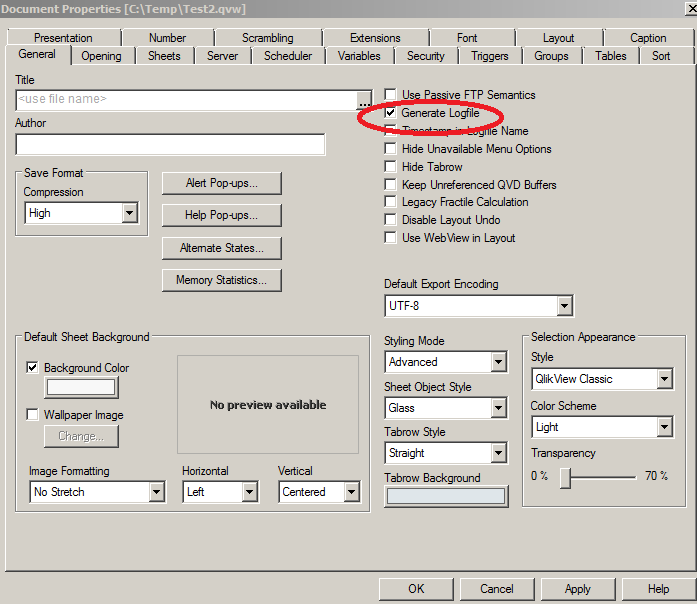Apply the document property changes
The height and width of the screenshot is (604, 697).
click(x=578, y=589)
